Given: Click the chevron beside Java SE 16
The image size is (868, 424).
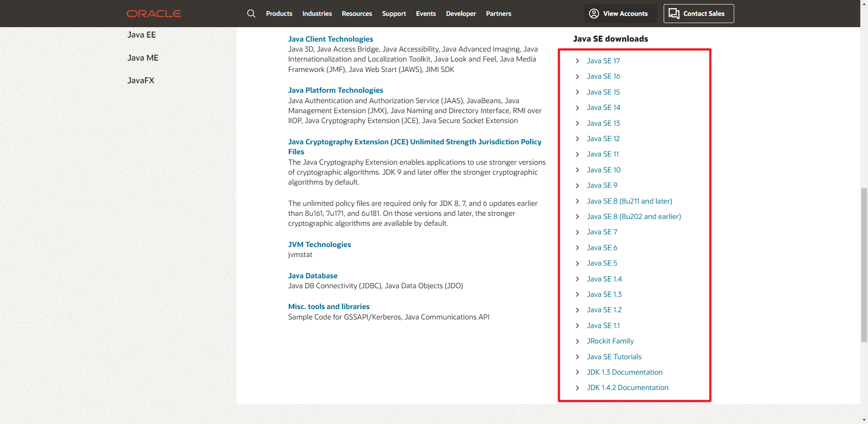Looking at the screenshot, I should (x=577, y=76).
